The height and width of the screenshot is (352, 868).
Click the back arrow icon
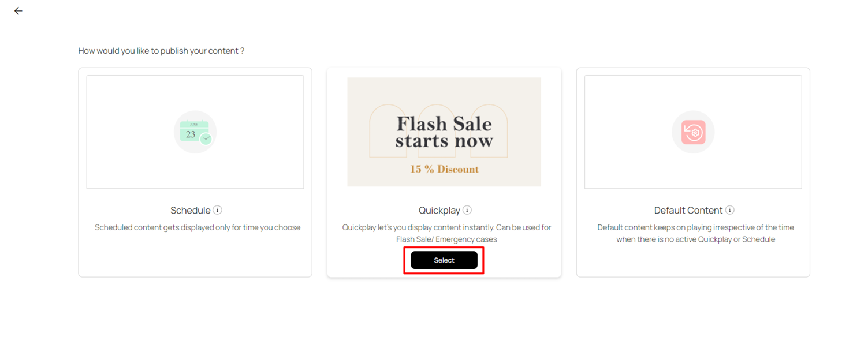tap(18, 11)
